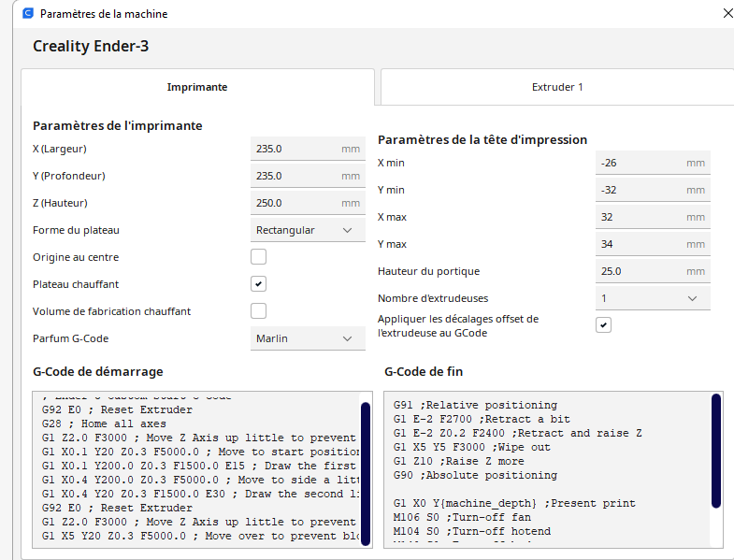Open the Forme du plateau dropdown
The height and width of the screenshot is (560, 734).
click(x=308, y=230)
